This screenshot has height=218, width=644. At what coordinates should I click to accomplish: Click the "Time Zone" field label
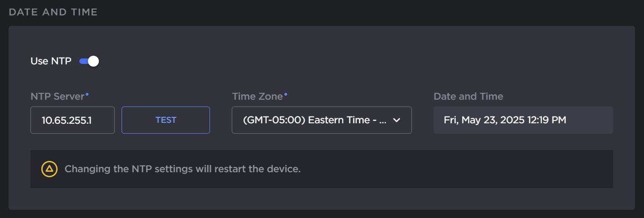click(x=257, y=97)
